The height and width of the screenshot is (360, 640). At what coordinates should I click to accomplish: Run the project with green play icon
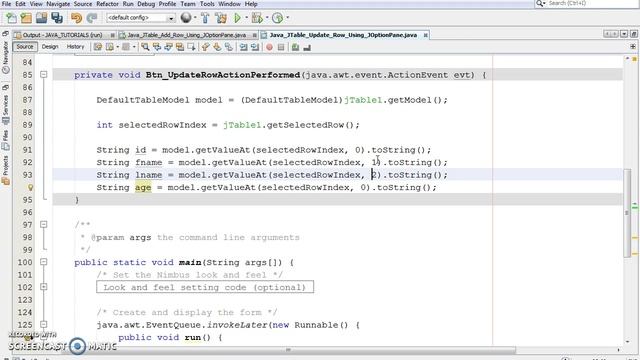coord(237,18)
